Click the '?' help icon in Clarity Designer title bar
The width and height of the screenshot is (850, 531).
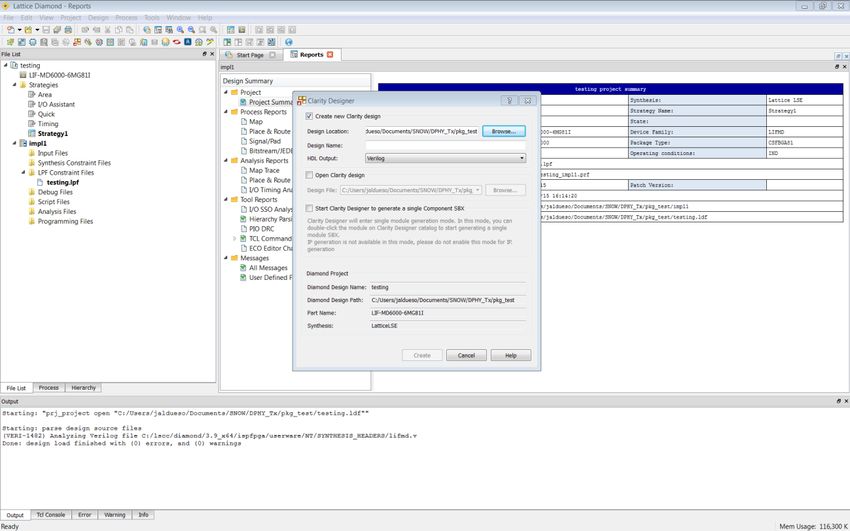(x=508, y=100)
